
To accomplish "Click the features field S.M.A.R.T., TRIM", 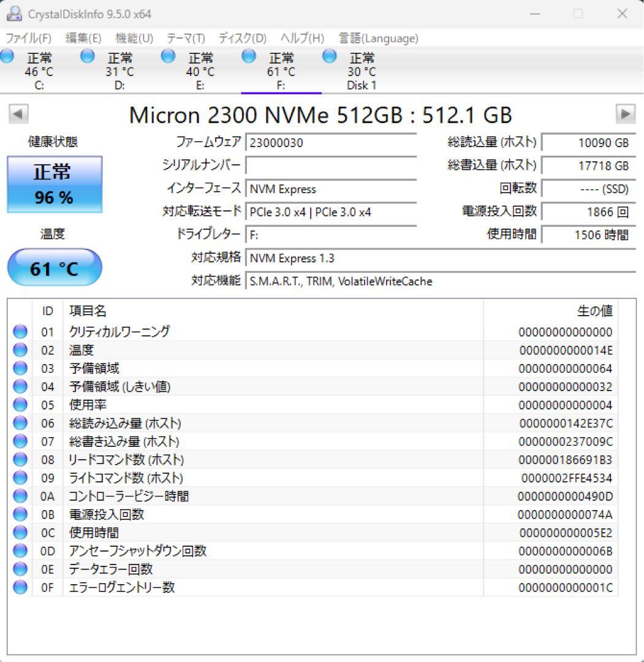I will point(441,281).
